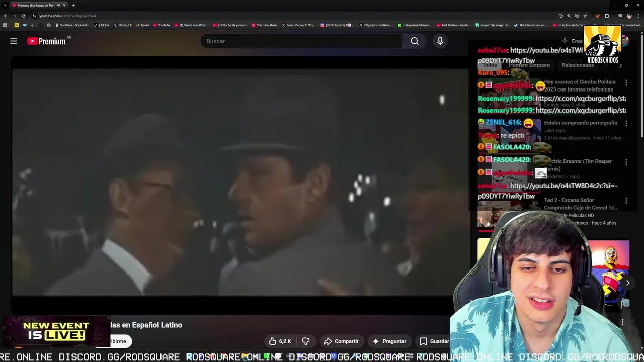The image size is (644, 362).
Task: Open the Chrome profile avatar
Action: point(629,16)
